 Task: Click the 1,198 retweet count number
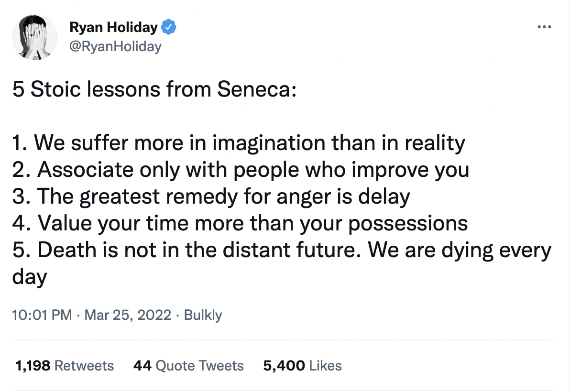pyautogui.click(x=33, y=366)
